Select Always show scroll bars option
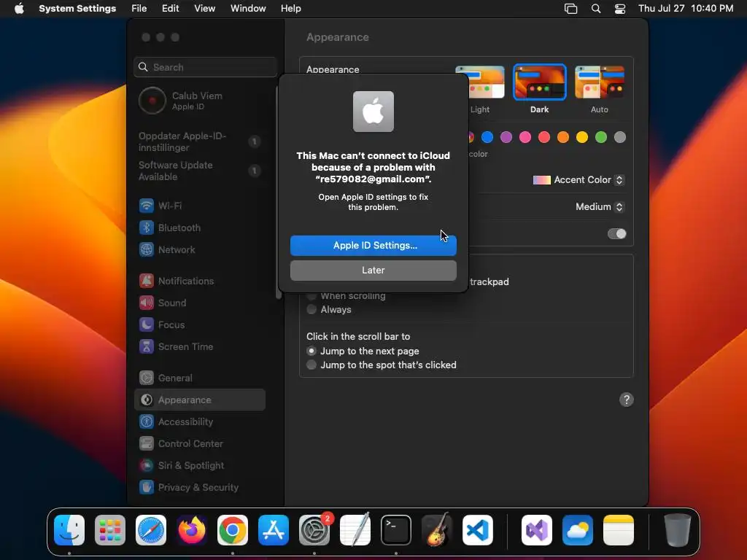The height and width of the screenshot is (560, 747). (311, 309)
